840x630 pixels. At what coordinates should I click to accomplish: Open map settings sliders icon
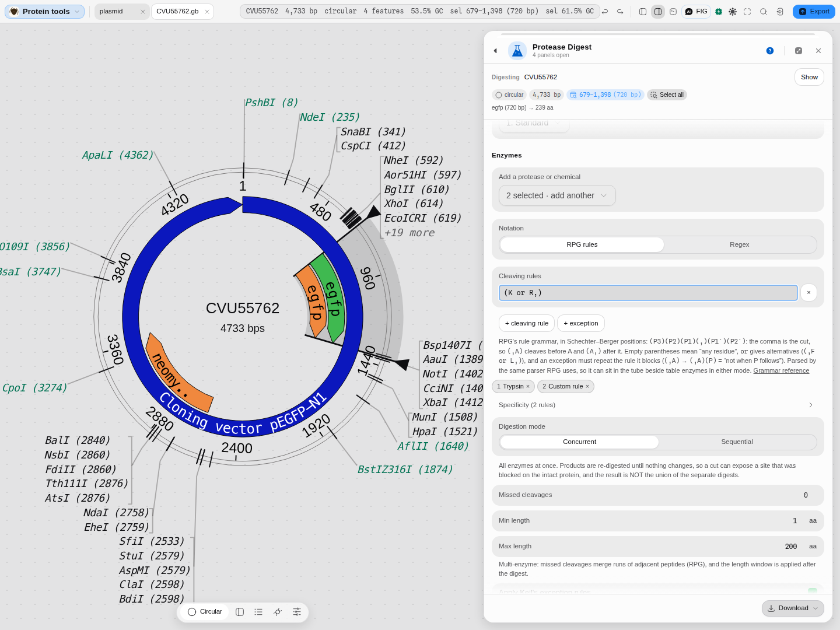[x=297, y=612]
